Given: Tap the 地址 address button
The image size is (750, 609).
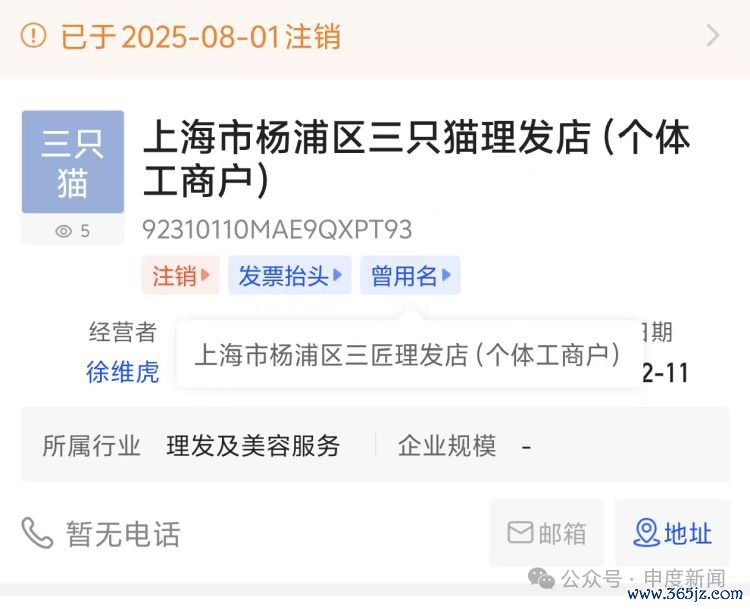Looking at the screenshot, I should [672, 533].
